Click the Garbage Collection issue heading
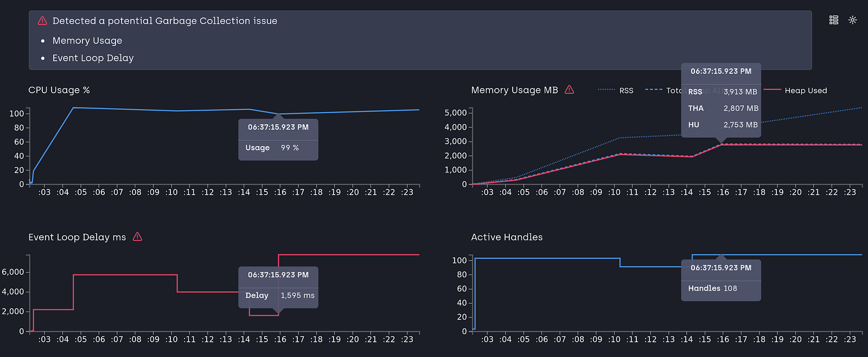Image resolution: width=868 pixels, height=357 pixels. click(165, 21)
